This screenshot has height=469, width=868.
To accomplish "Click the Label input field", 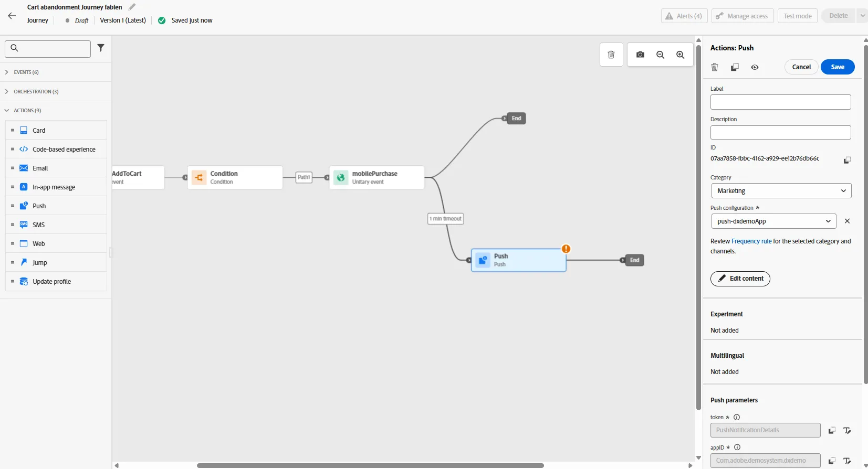I will tap(780, 102).
